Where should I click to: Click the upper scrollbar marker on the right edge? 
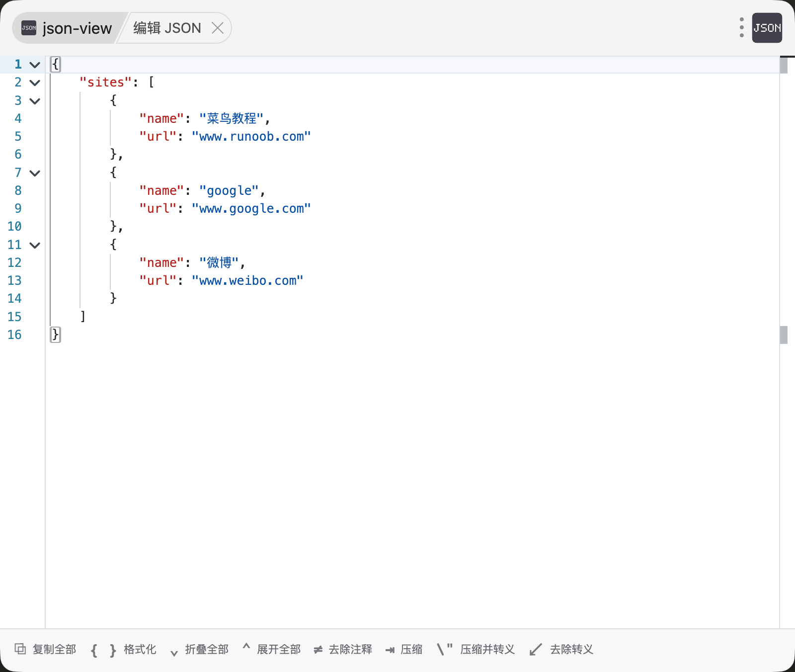[x=784, y=65]
